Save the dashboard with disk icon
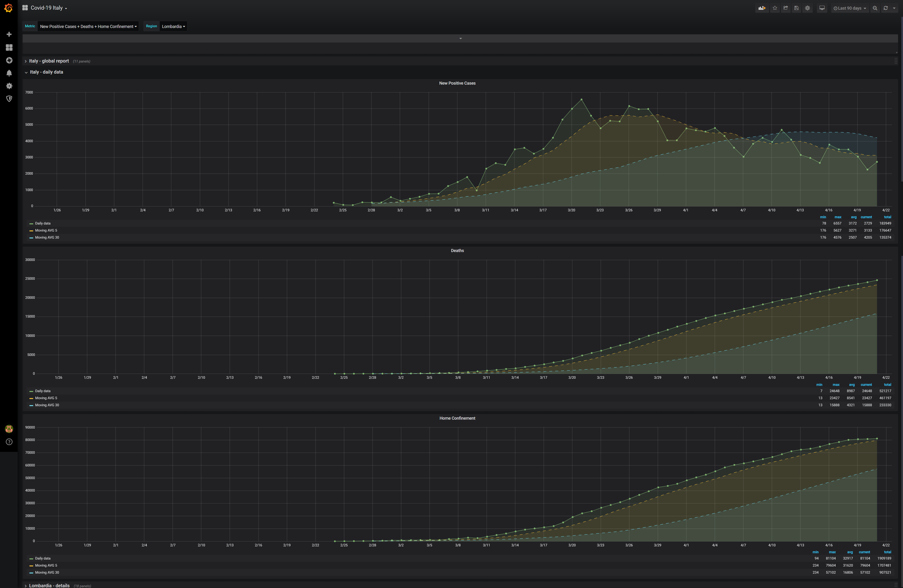Image resolution: width=903 pixels, height=588 pixels. point(796,8)
